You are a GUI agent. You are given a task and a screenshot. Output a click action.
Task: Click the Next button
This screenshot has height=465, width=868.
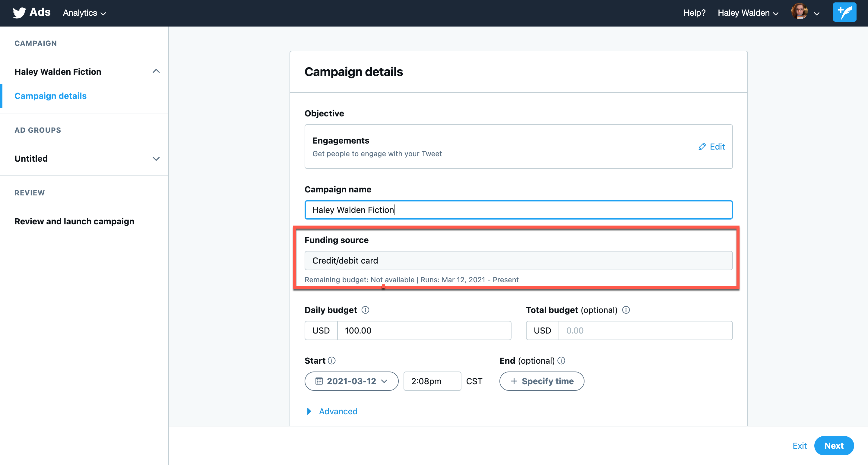click(x=834, y=445)
